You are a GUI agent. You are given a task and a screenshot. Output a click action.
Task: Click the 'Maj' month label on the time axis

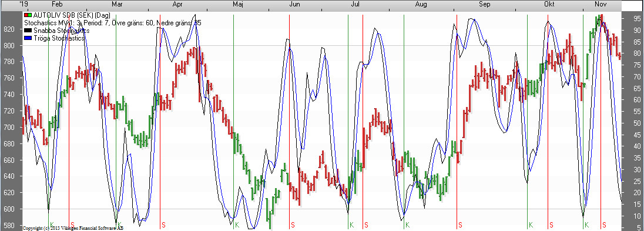point(238,5)
